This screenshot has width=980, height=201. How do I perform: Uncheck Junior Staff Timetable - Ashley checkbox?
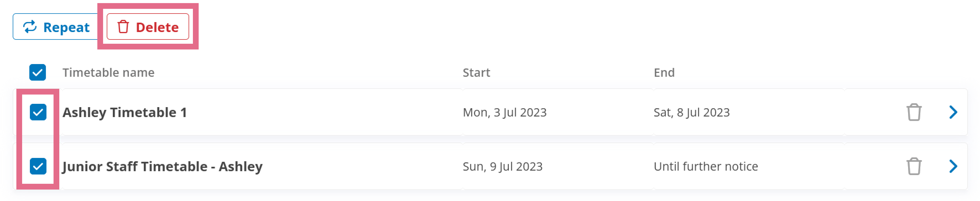(38, 166)
